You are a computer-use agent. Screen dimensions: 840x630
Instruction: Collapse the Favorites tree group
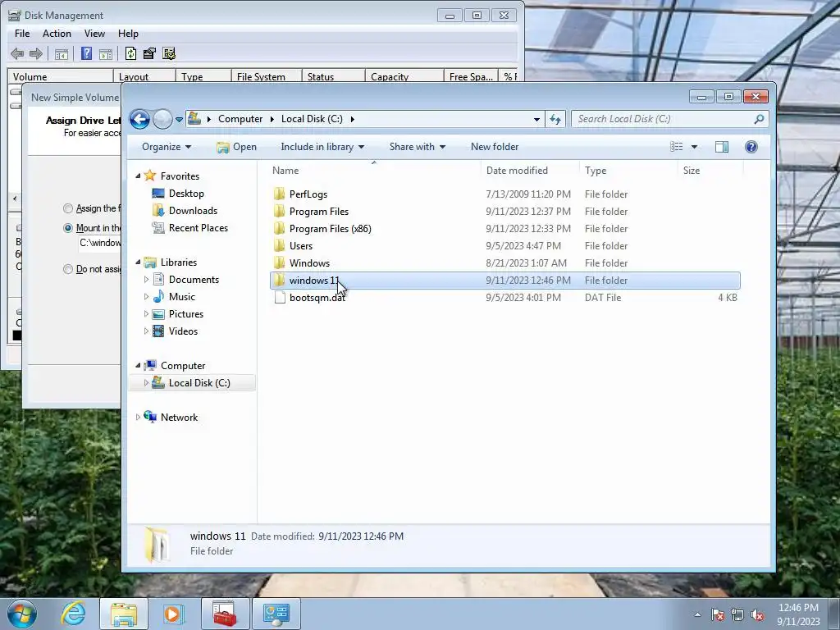tap(138, 176)
